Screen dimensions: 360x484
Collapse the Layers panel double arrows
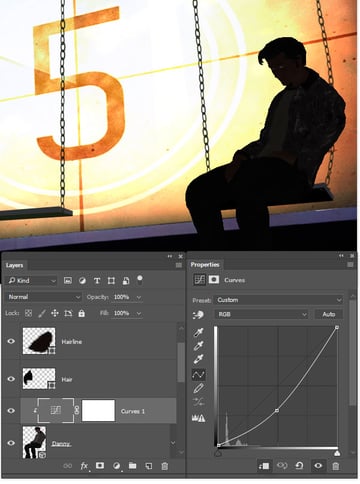[x=170, y=256]
